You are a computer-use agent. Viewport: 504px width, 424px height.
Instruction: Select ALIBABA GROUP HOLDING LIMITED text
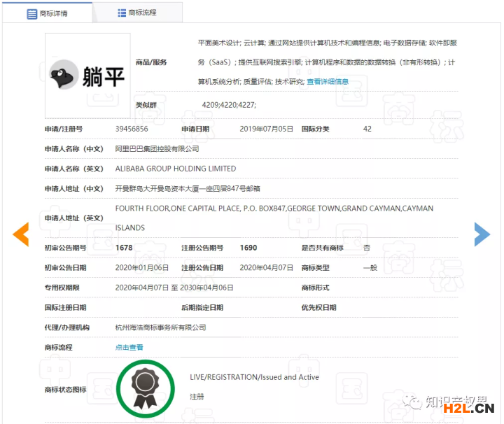176,169
